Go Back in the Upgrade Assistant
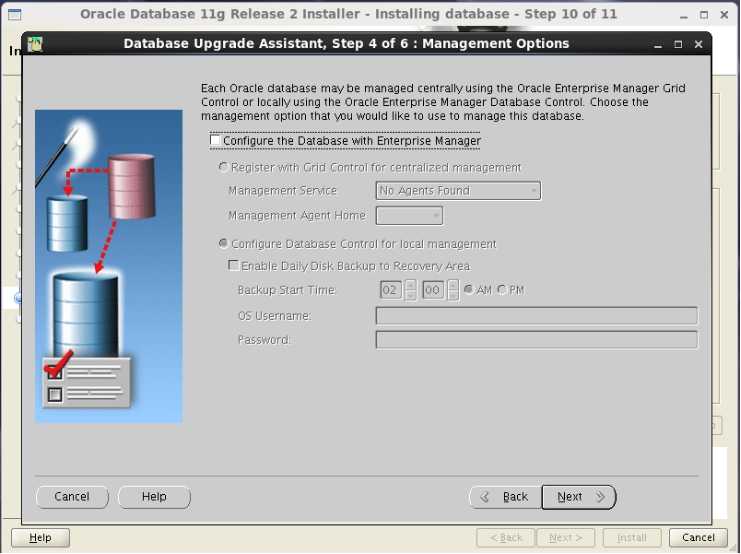The height and width of the screenshot is (554, 741). tap(505, 497)
